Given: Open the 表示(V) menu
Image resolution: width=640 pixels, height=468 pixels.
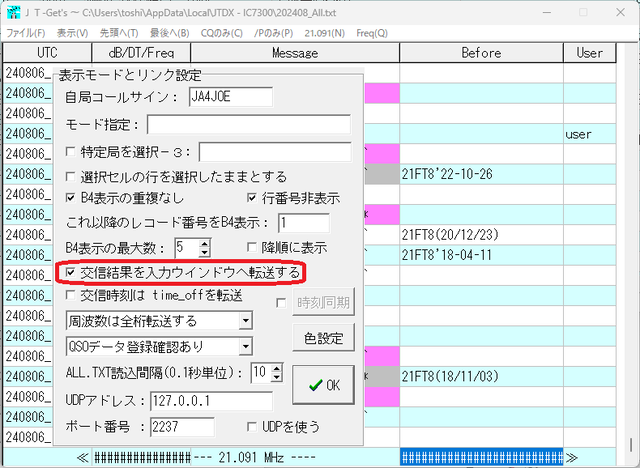Looking at the screenshot, I should click(x=72, y=33).
